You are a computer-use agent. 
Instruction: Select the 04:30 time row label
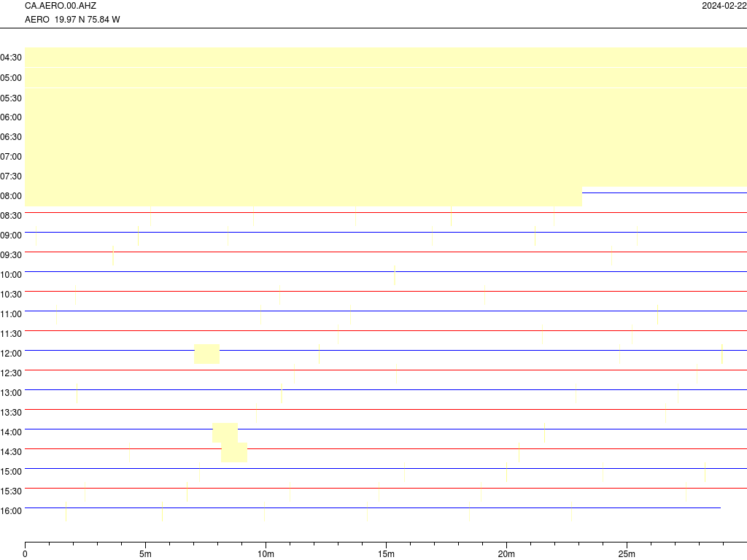(x=11, y=58)
